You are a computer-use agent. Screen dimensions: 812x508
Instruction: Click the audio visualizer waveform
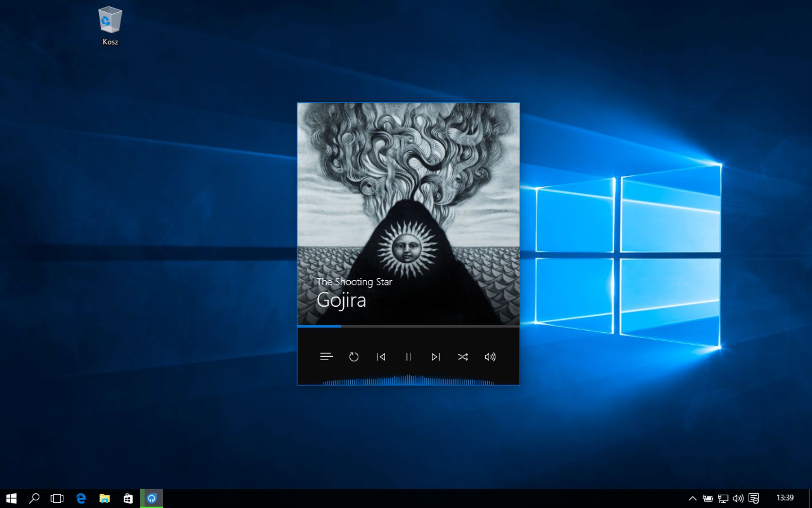click(x=408, y=380)
